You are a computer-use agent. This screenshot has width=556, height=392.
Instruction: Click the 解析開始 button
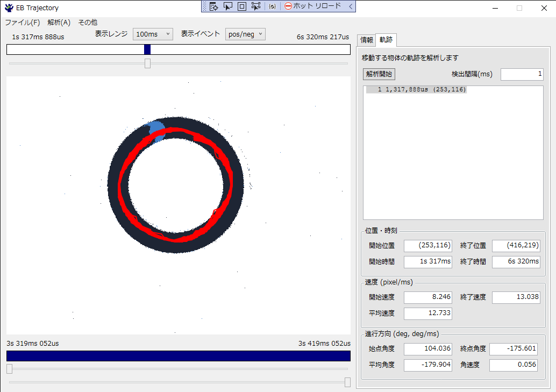379,74
